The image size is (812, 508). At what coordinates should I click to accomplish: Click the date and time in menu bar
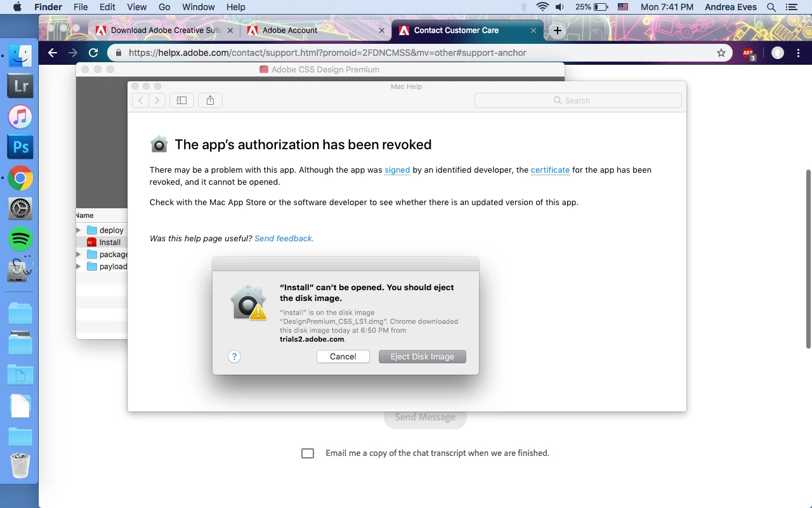coord(667,7)
